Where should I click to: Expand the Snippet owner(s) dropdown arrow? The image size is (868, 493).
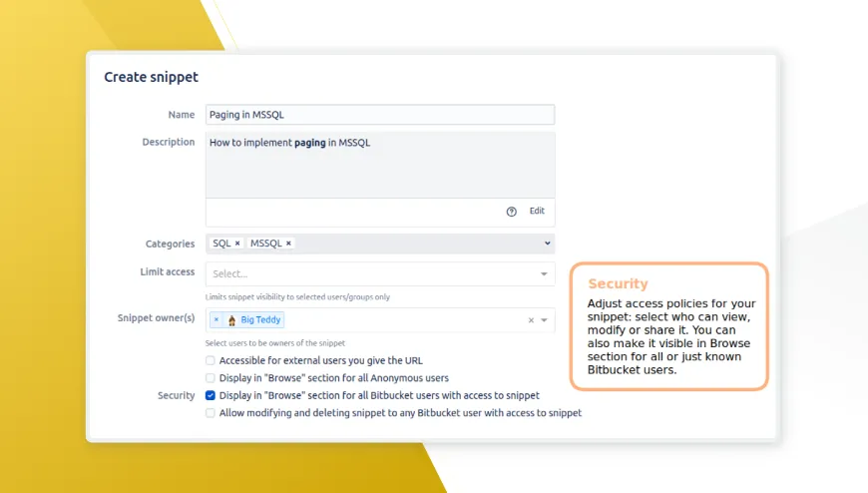pyautogui.click(x=544, y=320)
